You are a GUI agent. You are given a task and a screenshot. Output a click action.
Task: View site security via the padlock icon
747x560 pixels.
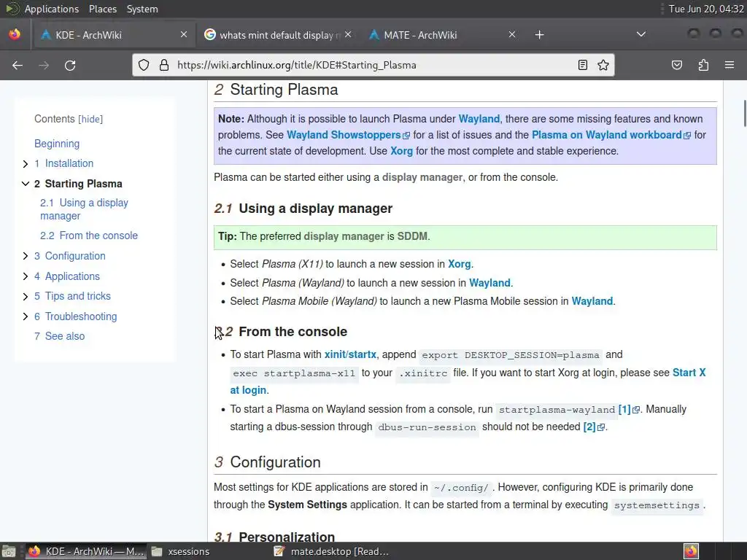coord(164,65)
